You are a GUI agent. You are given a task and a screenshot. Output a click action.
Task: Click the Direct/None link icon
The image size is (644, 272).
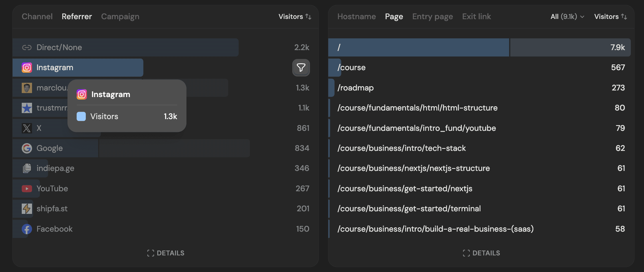[x=27, y=48]
